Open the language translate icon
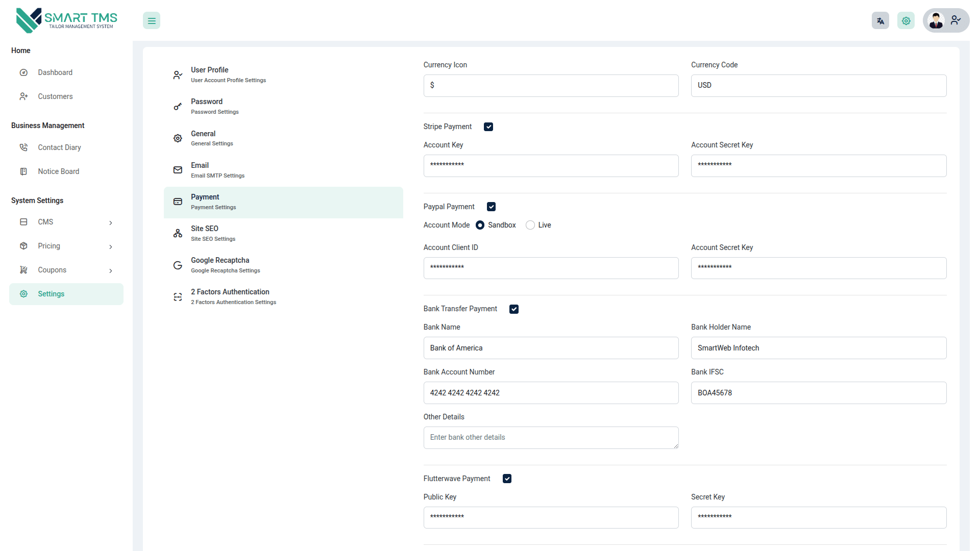Screen dimensions: 980x551 tap(880, 21)
